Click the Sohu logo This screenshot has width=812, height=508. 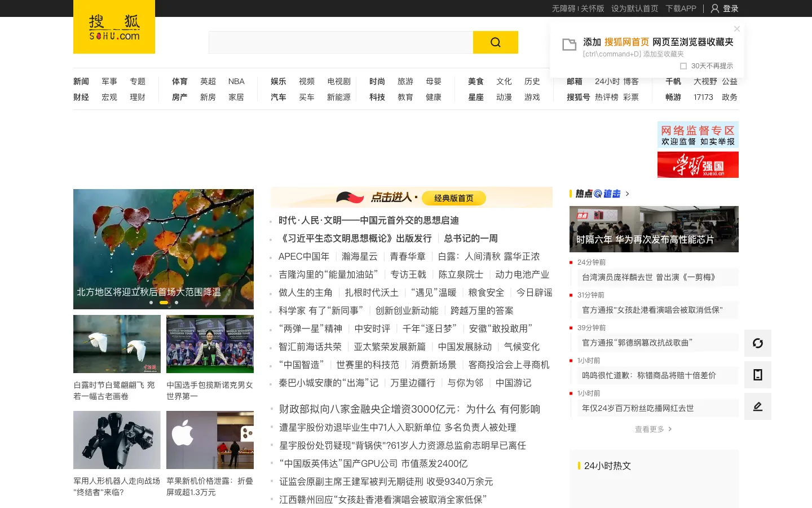(114, 27)
